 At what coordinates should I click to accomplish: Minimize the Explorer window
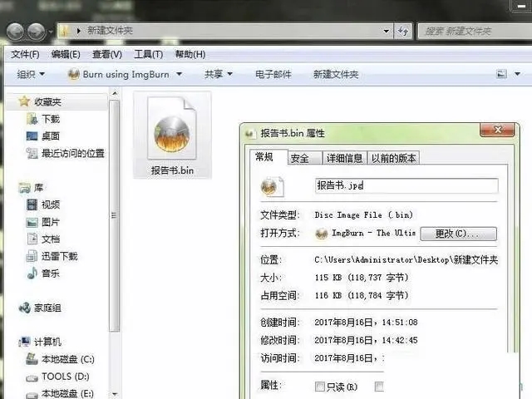(x=521, y=6)
